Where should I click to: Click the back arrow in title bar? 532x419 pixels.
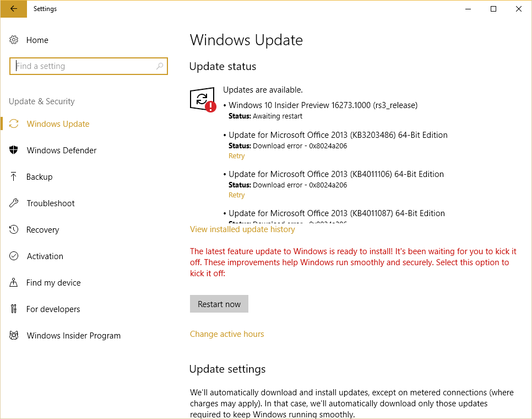(14, 9)
